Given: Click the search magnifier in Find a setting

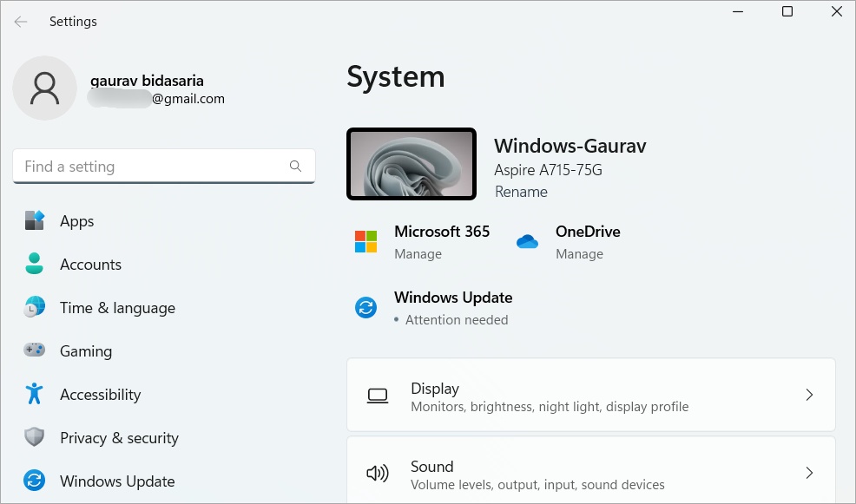Looking at the screenshot, I should tap(295, 166).
